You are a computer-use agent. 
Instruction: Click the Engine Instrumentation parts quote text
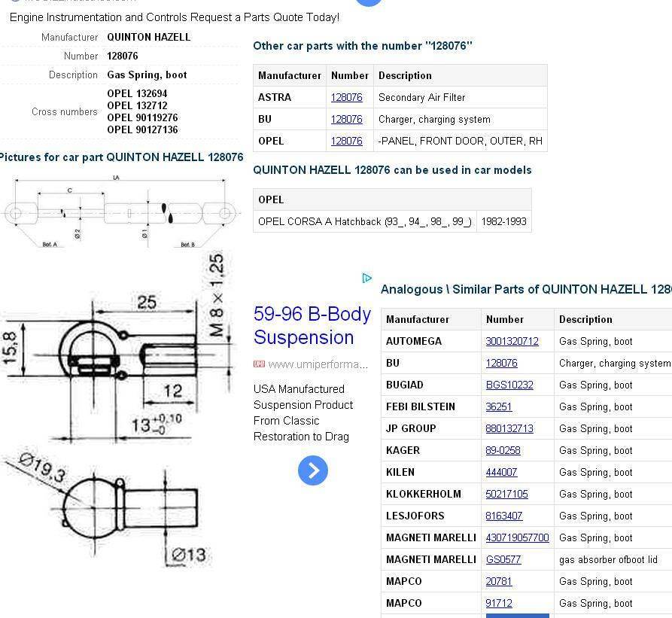click(x=174, y=17)
